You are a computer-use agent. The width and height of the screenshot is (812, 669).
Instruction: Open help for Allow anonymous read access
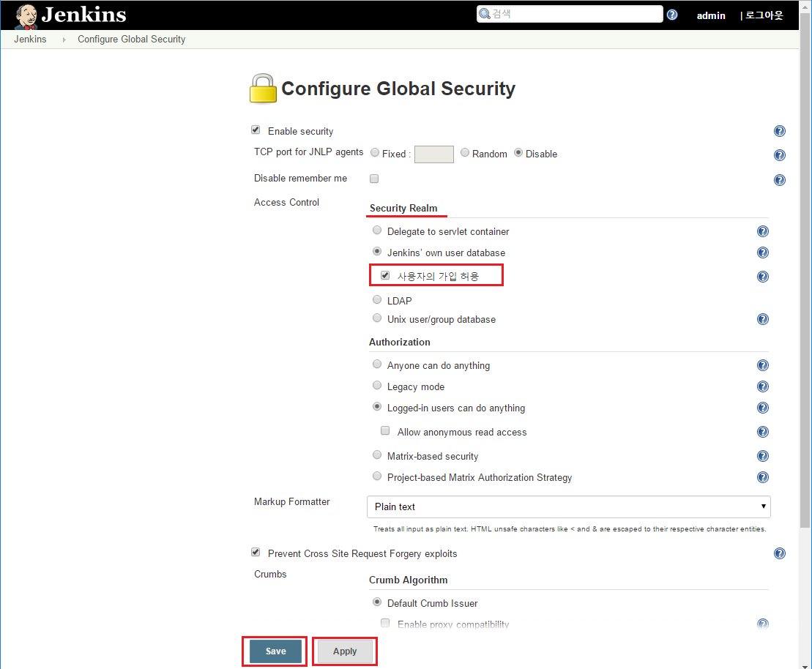(762, 432)
